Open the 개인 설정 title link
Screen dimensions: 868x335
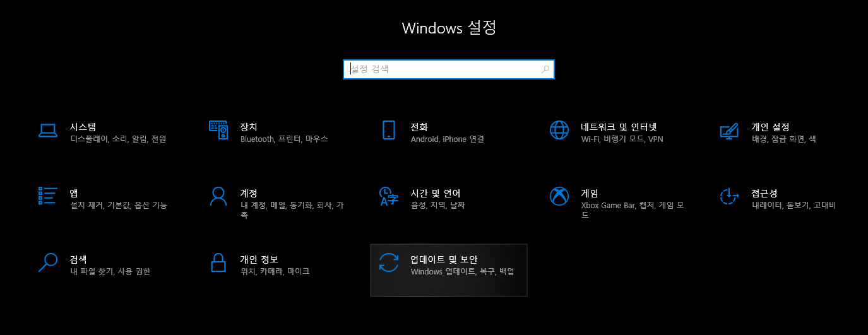tap(771, 127)
